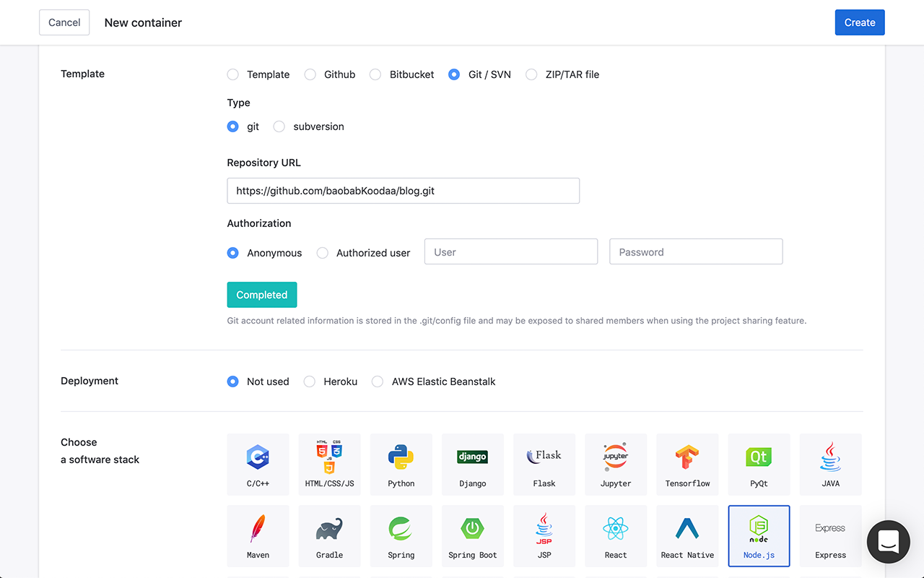This screenshot has height=578, width=924.
Task: Pick the Jupyter software stack
Action: [x=615, y=464]
